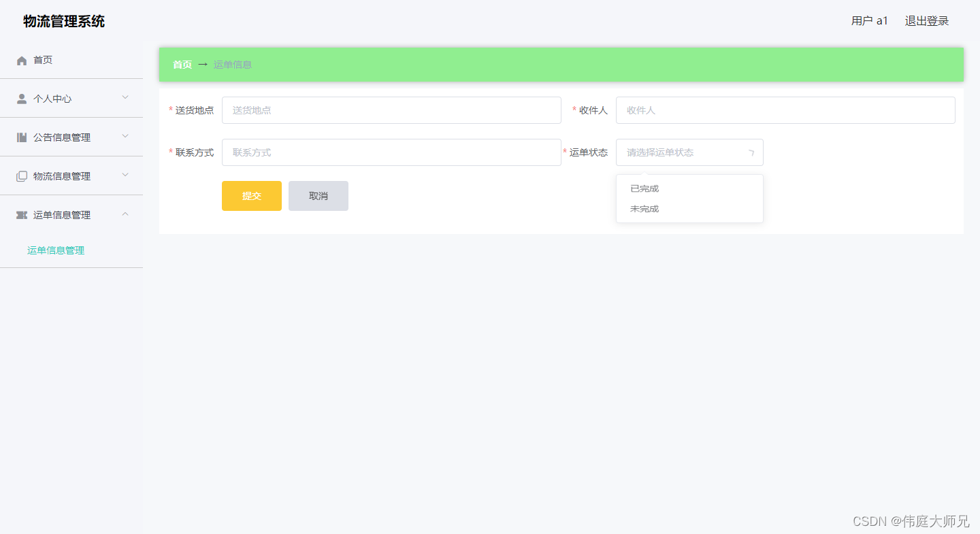Click the ticket icon beside 运单信息管理
Screen dimensions: 980x534
coord(22,215)
